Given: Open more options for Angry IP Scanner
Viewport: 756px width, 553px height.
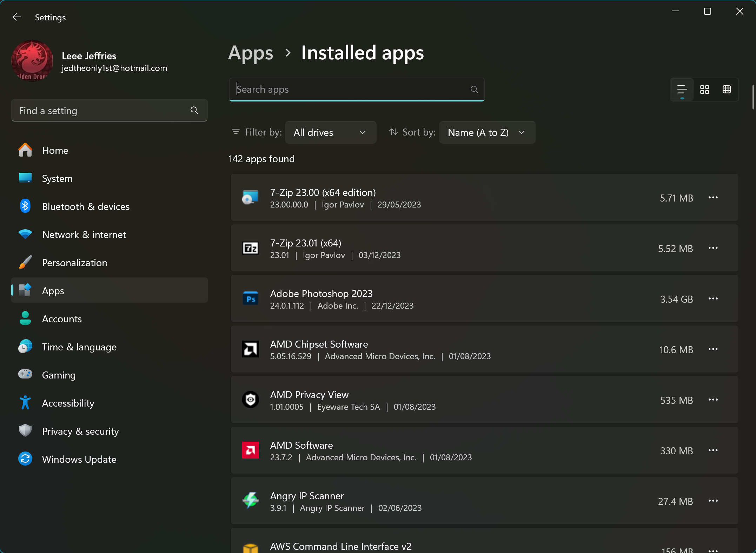Looking at the screenshot, I should pos(713,501).
